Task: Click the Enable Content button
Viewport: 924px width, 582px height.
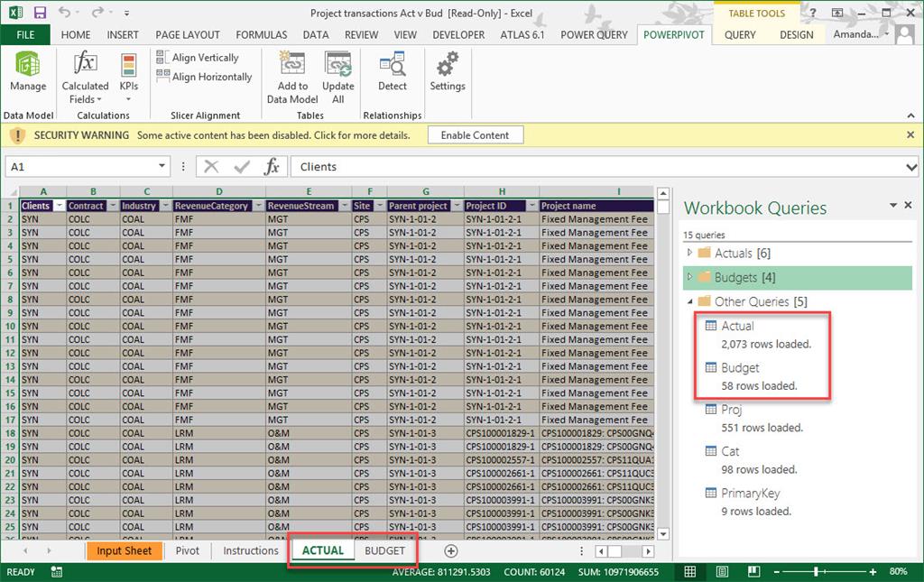Action: coord(475,135)
